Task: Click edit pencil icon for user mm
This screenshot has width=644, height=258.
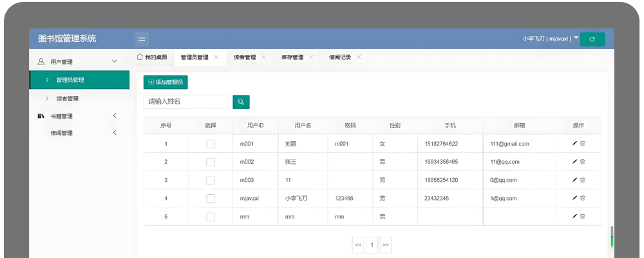Action: coord(574,217)
